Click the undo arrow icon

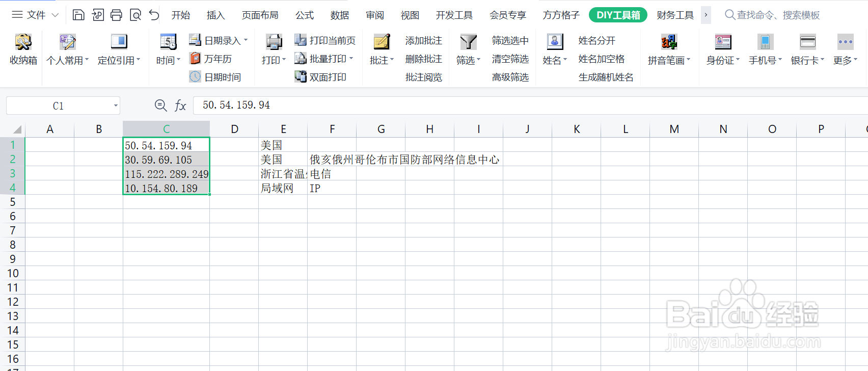pos(154,15)
